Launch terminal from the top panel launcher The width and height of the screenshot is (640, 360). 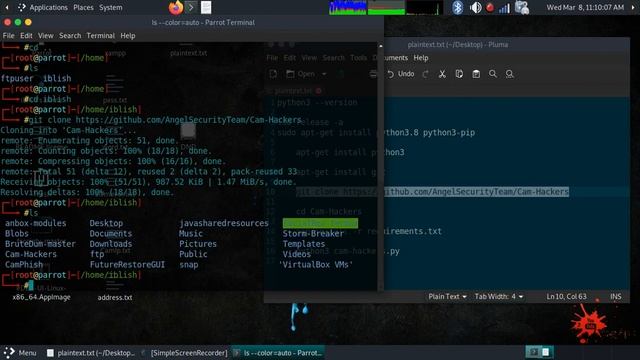(191, 7)
